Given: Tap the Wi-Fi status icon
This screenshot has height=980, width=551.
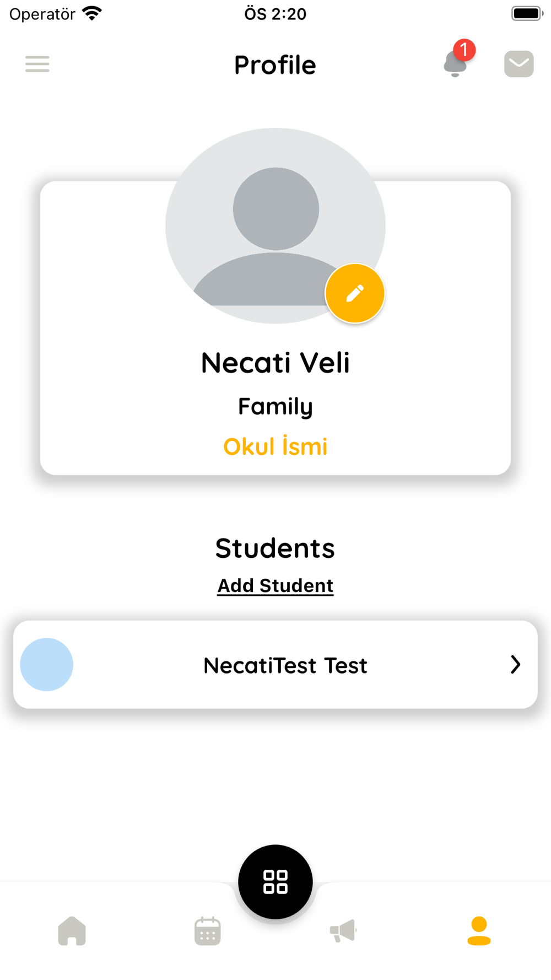Looking at the screenshot, I should coord(92,13).
